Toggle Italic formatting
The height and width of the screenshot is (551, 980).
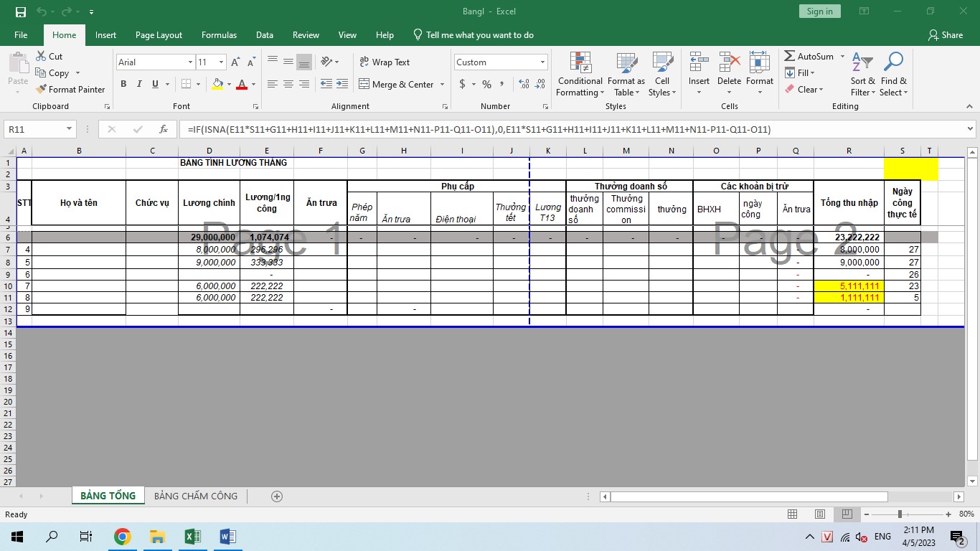point(139,84)
